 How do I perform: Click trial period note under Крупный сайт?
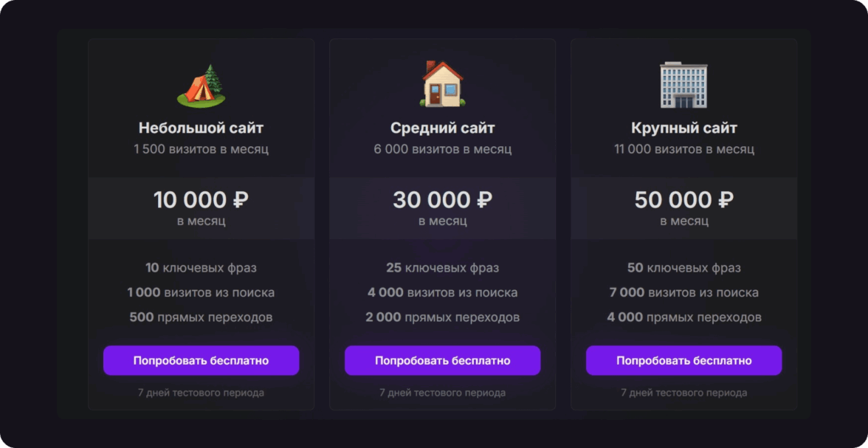(683, 393)
